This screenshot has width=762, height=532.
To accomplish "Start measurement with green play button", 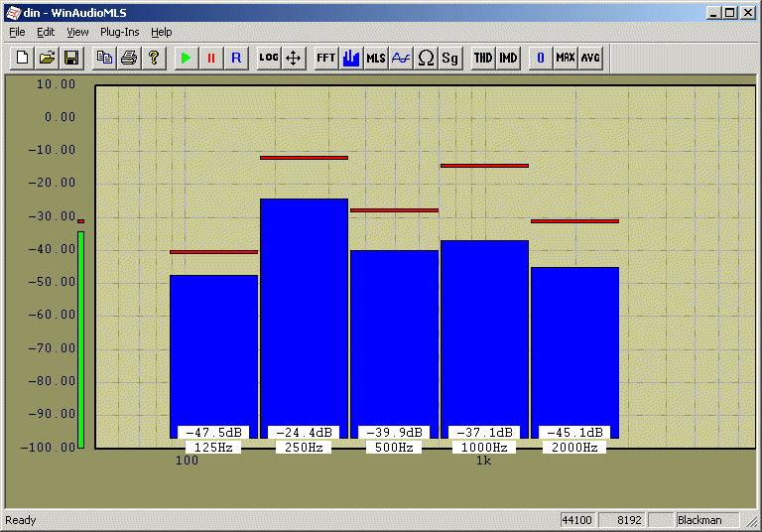I will click(x=186, y=58).
